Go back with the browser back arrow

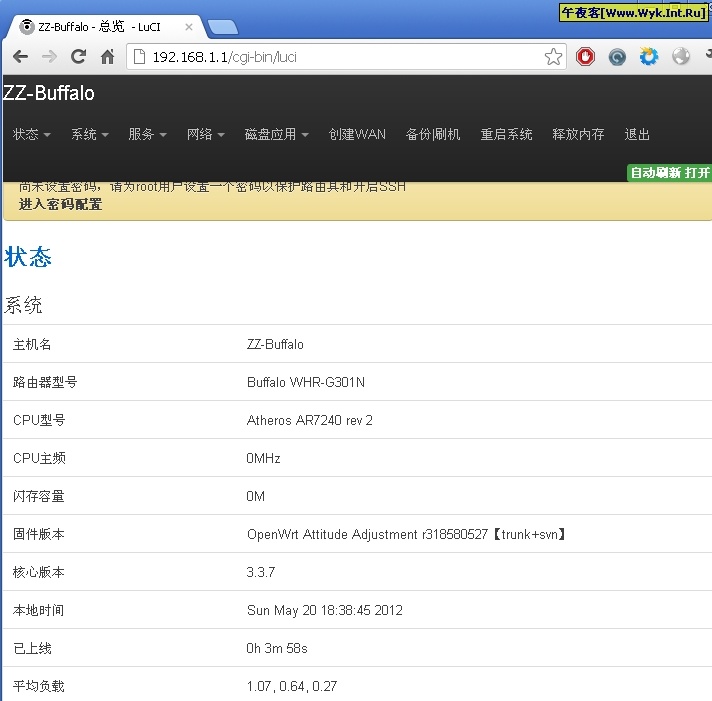pos(20,57)
